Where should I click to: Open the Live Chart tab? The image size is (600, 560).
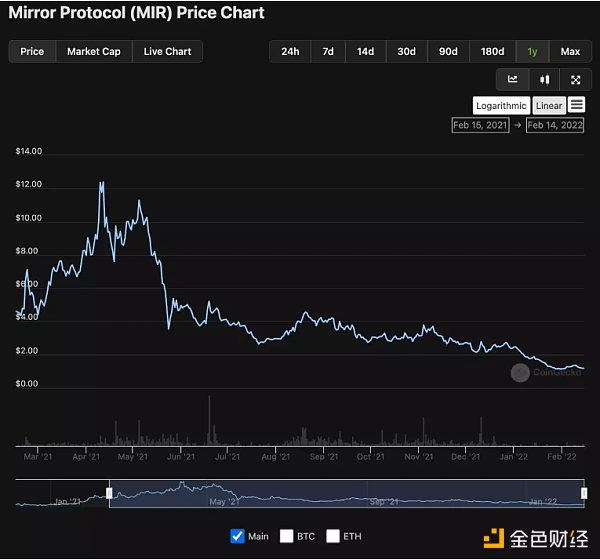(167, 51)
